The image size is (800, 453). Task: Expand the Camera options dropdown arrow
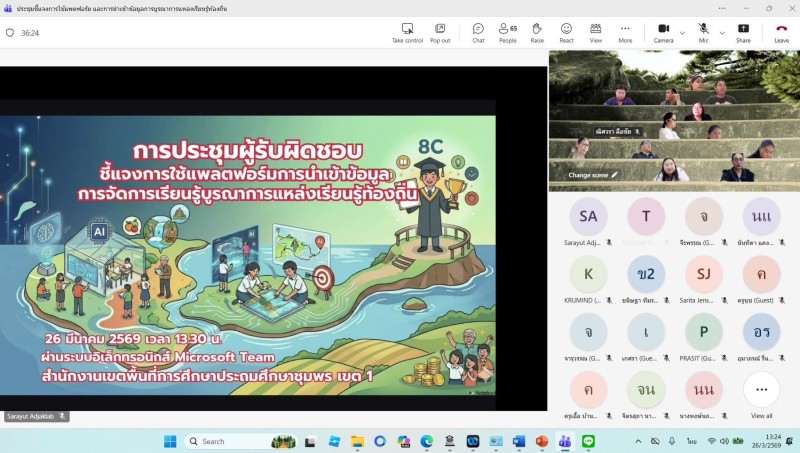point(682,32)
